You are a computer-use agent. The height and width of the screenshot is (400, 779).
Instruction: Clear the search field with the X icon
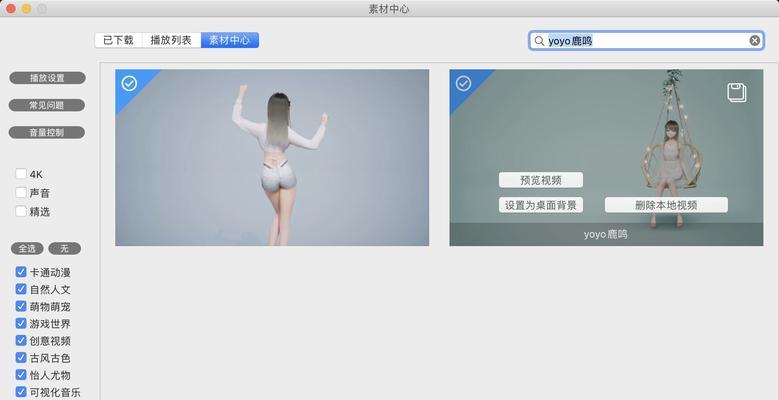755,41
